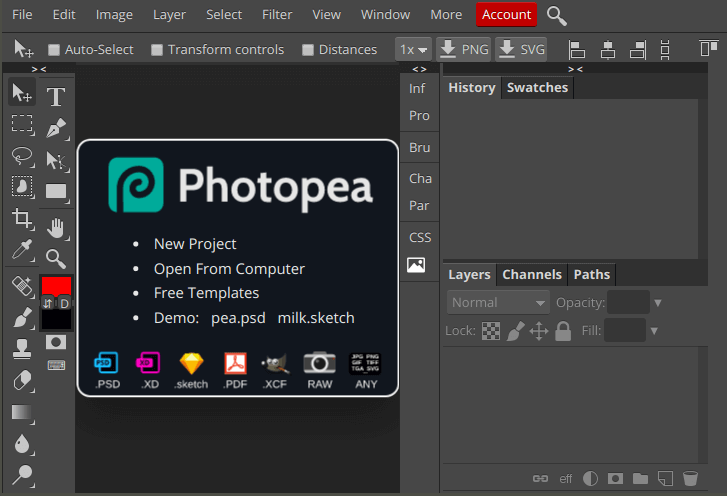This screenshot has width=727, height=496.
Task: Collapse the toolbox with its arrows
Action: point(39,69)
